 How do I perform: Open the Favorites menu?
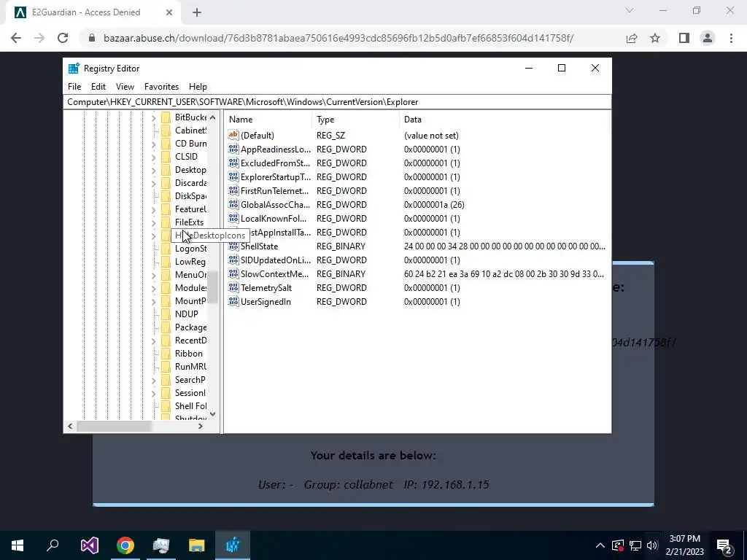point(161,87)
